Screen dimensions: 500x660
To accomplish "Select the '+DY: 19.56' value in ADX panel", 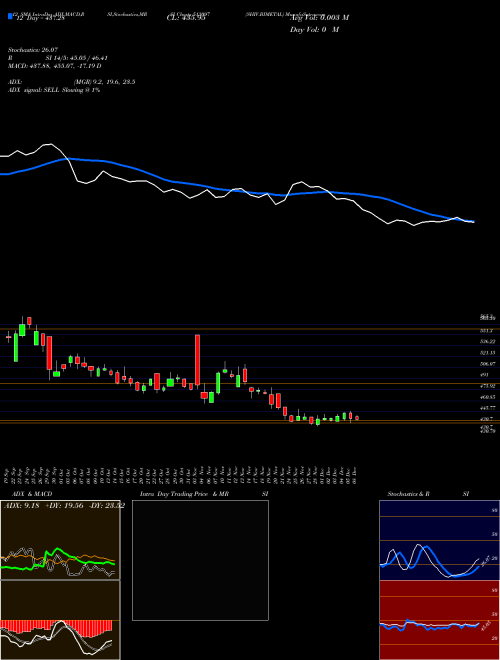I will (64, 506).
